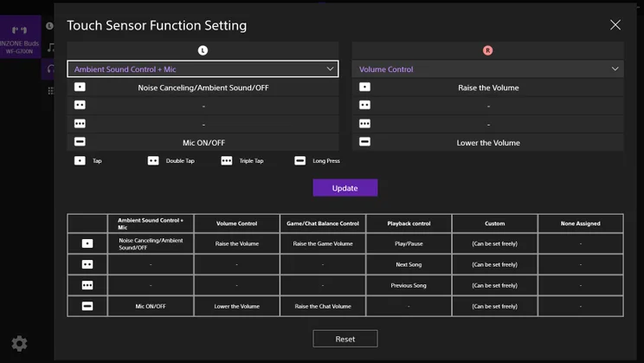This screenshot has width=644, height=363.
Task: Click the Game/Chat Balance Control column header
Action: click(323, 224)
